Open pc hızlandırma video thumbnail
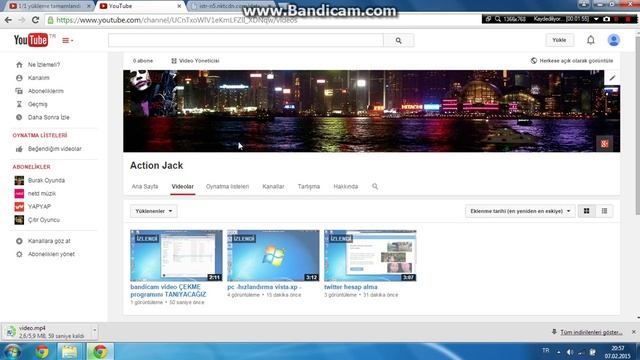The width and height of the screenshot is (640, 360). coord(273,256)
